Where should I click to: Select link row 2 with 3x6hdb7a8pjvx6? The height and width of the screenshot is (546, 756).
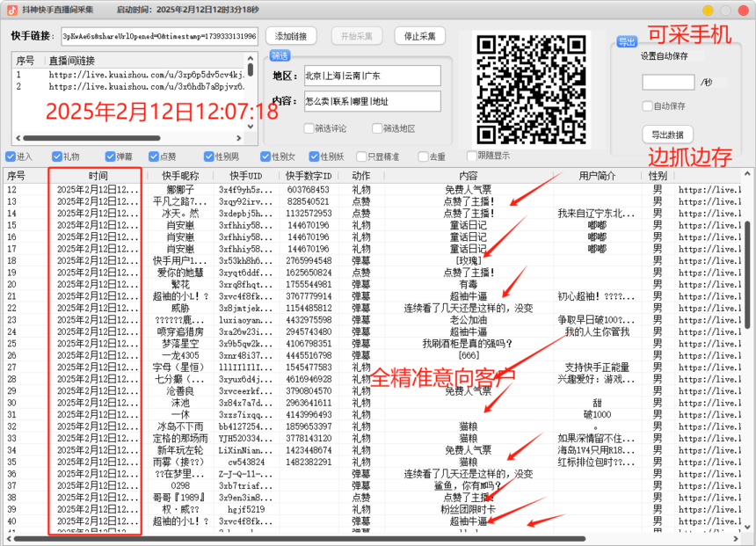(129, 87)
